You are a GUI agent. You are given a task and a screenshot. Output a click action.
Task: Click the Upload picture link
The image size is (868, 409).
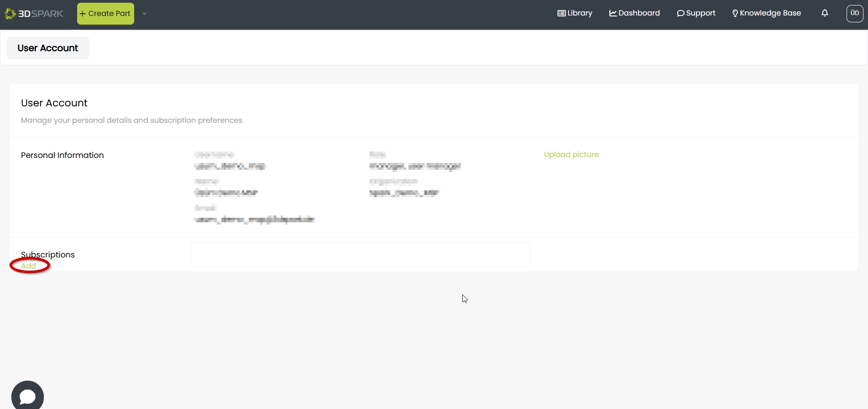click(x=571, y=154)
